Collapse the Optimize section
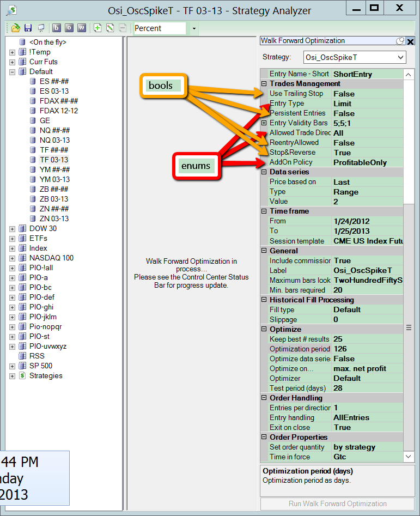 point(264,329)
